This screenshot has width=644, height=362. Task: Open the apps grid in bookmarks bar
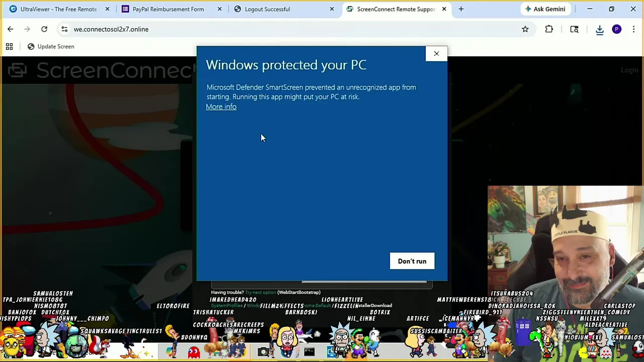point(9,46)
